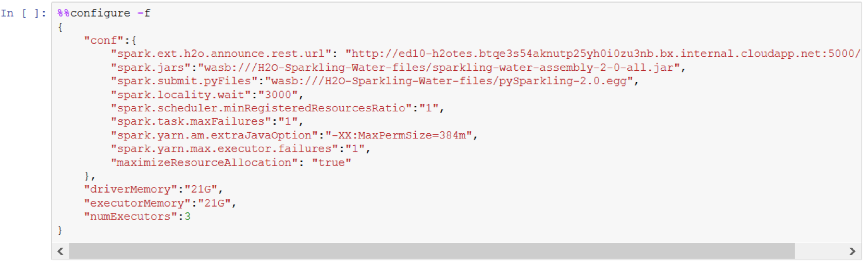This screenshot has height=267, width=868.
Task: Click the right scroll arrow of the cell
Action: point(852,251)
